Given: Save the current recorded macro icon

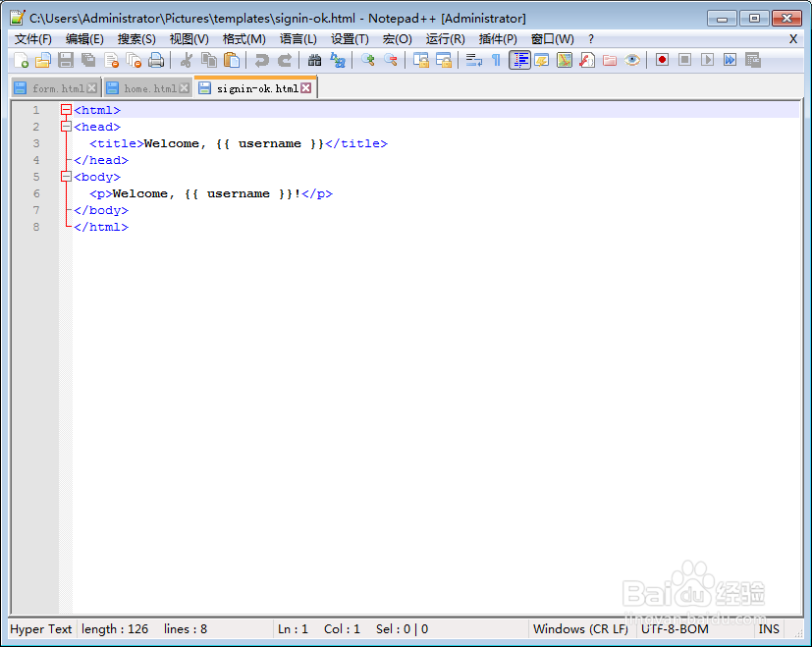Looking at the screenshot, I should (x=752, y=60).
